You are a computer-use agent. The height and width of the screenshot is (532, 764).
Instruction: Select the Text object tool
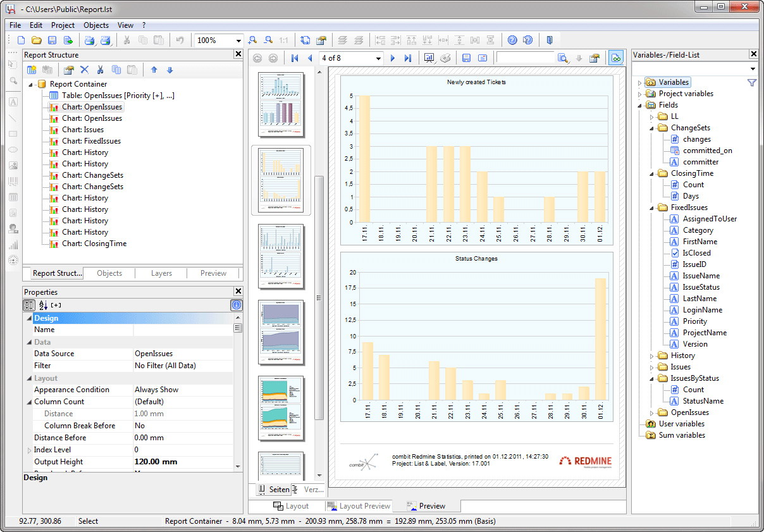coord(13,101)
